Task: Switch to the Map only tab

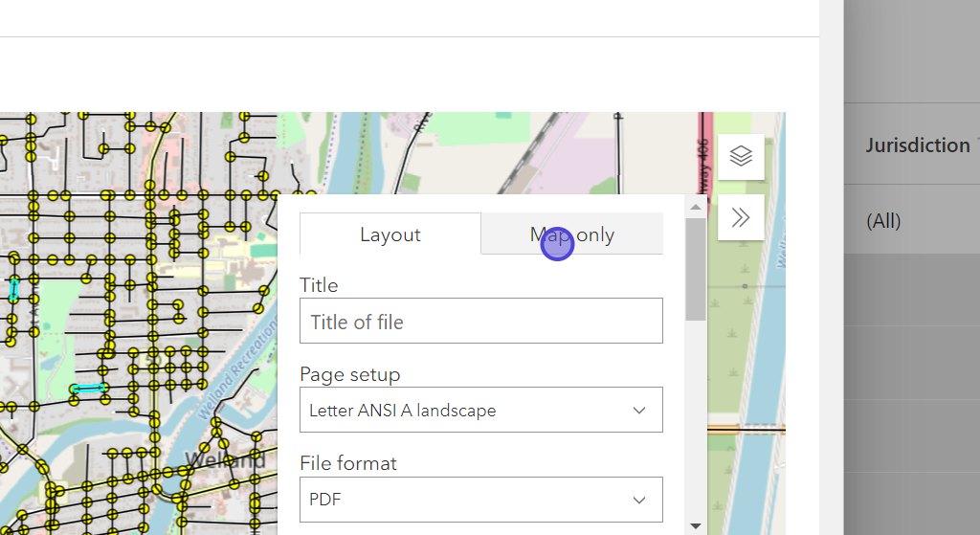Action: pyautogui.click(x=572, y=234)
